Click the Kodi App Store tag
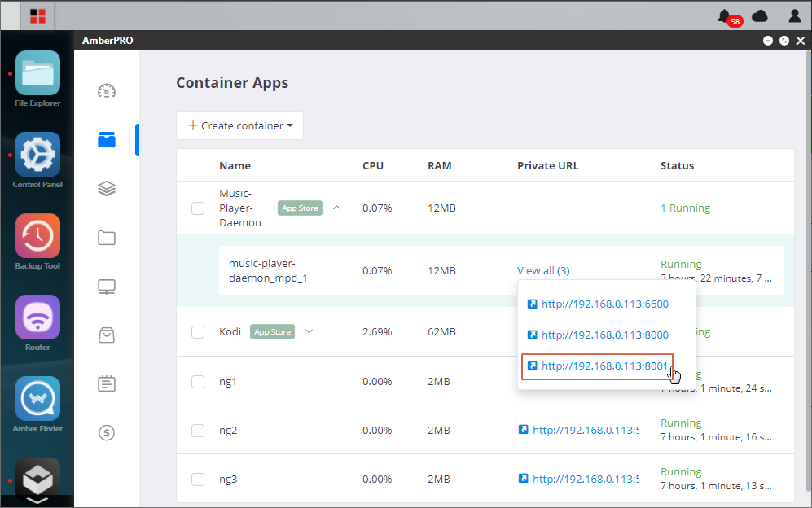 tap(272, 332)
